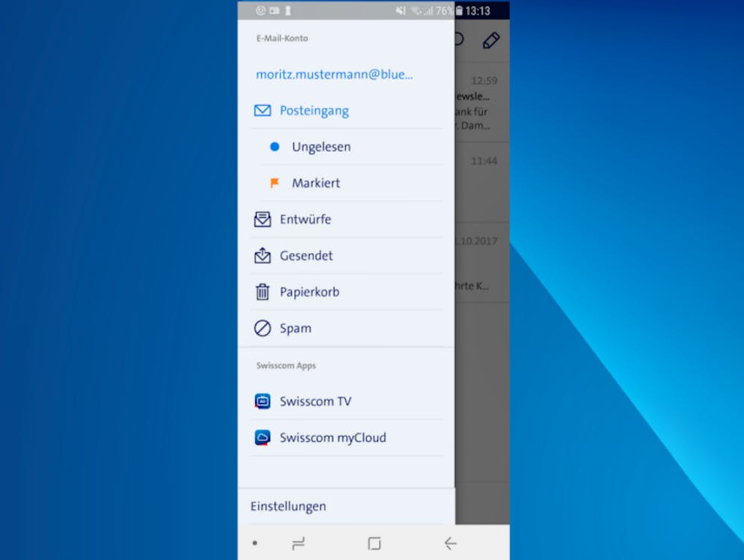Show Ungelesen messages
The width and height of the screenshot is (744, 560).
[321, 147]
